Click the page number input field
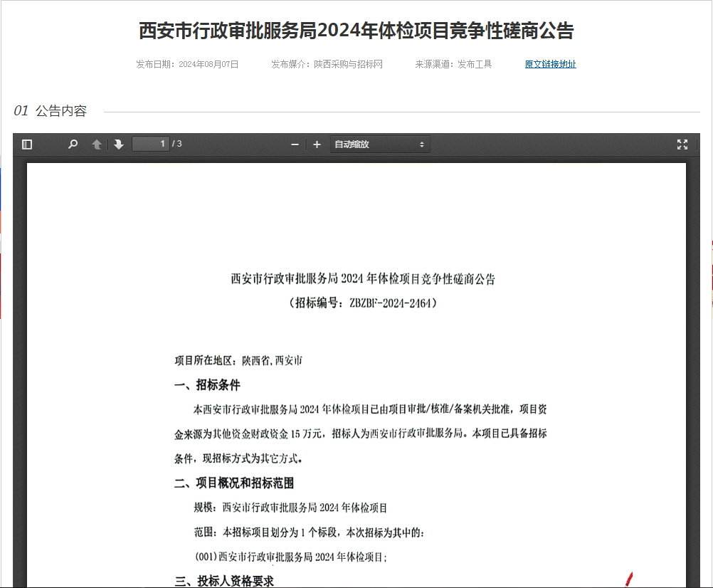Viewport: 713px width, 588px height. (x=151, y=144)
